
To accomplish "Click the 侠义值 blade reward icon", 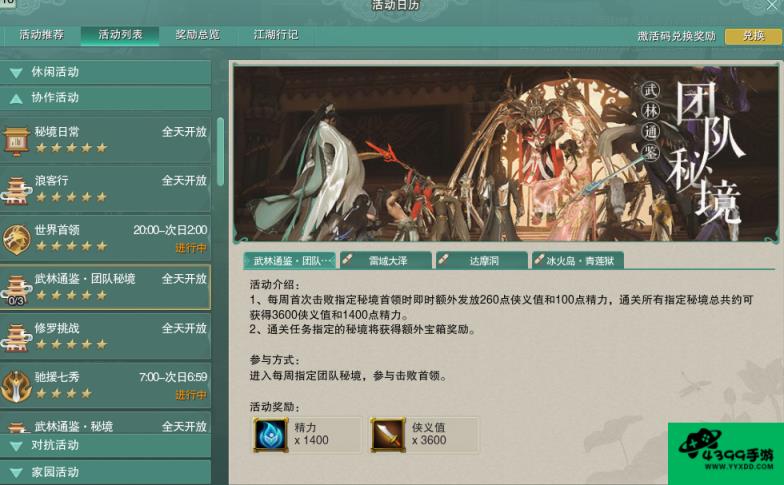I will [x=388, y=436].
